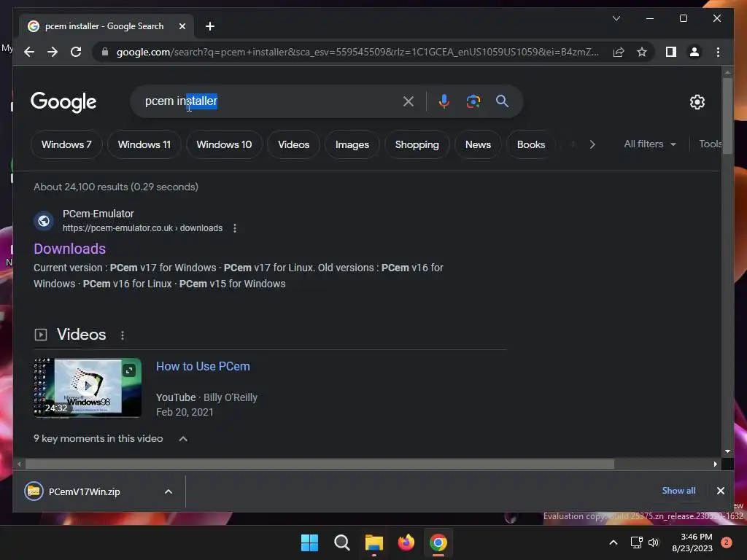Clear the search box text
747x560 pixels.
[x=409, y=101]
